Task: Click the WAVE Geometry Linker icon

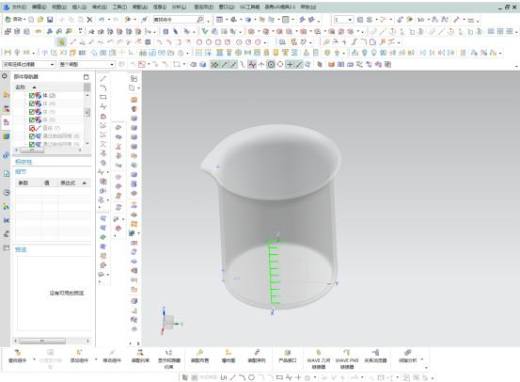Action: (x=318, y=360)
